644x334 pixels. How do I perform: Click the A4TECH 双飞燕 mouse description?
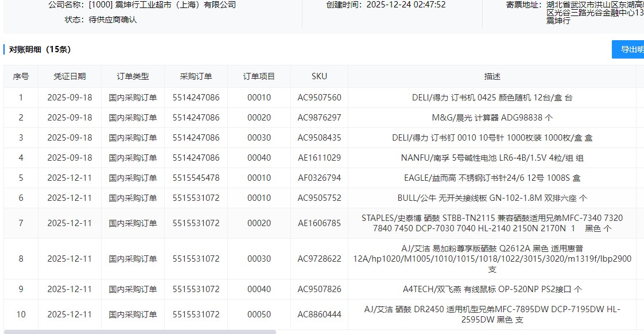[492, 289]
